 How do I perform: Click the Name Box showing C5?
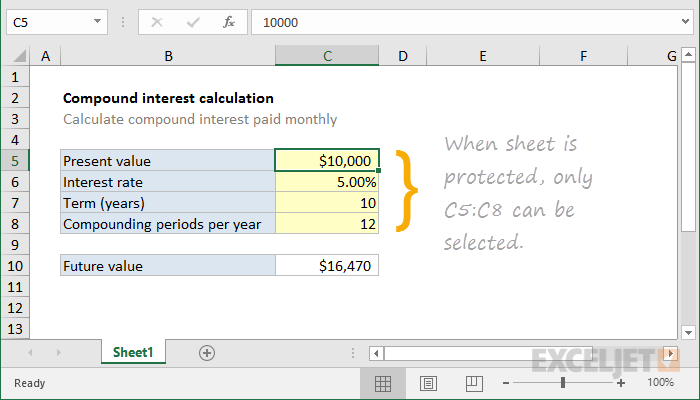(57, 22)
